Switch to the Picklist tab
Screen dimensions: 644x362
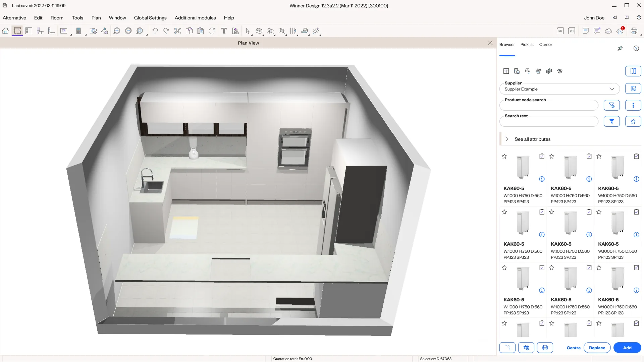[x=527, y=45]
